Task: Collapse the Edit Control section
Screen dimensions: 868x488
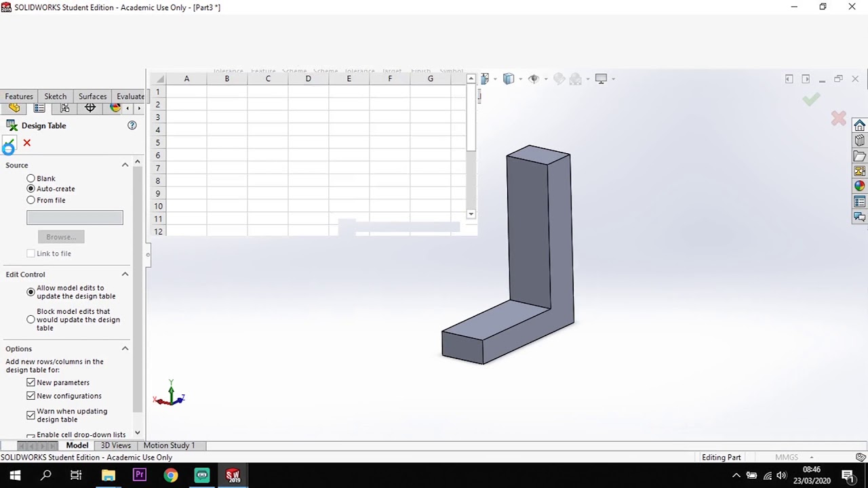Action: pyautogui.click(x=125, y=274)
